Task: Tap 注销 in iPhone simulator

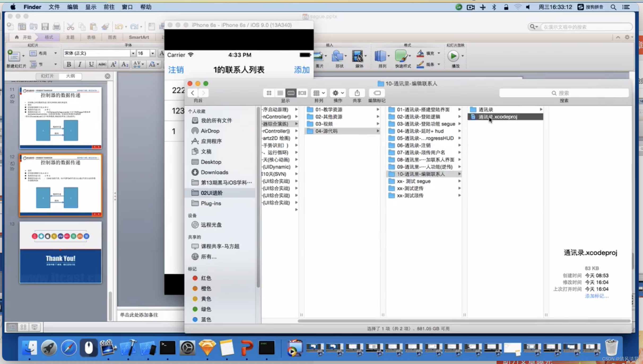Action: click(176, 70)
